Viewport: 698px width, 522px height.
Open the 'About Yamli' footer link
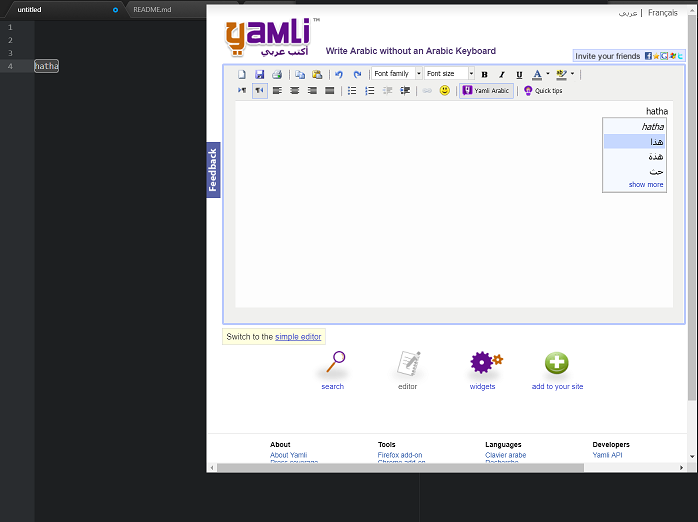click(288, 455)
